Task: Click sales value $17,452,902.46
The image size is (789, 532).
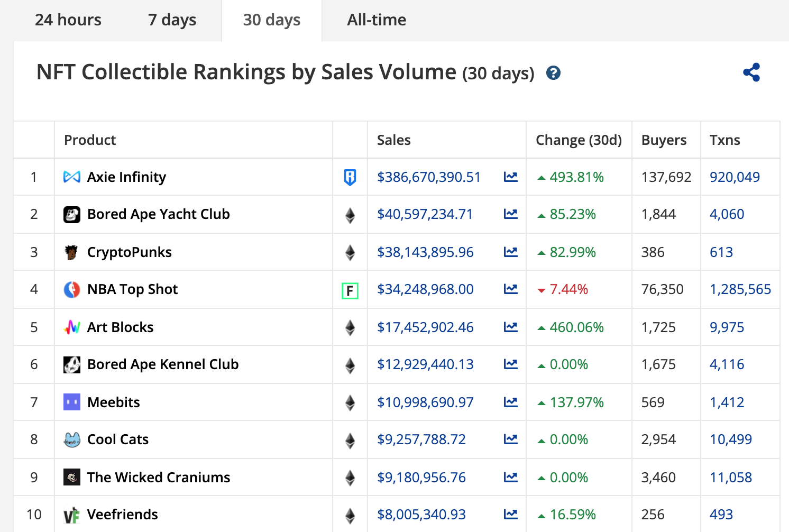Action: click(425, 327)
